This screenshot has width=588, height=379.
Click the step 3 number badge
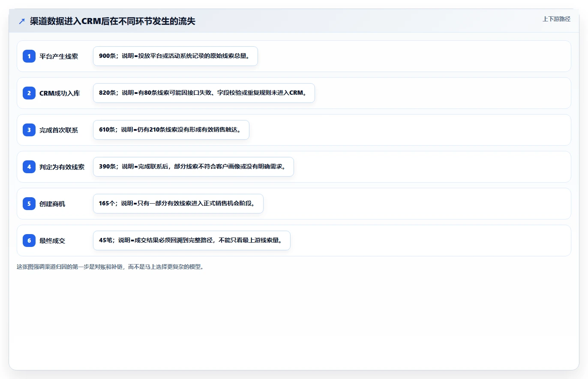29,130
